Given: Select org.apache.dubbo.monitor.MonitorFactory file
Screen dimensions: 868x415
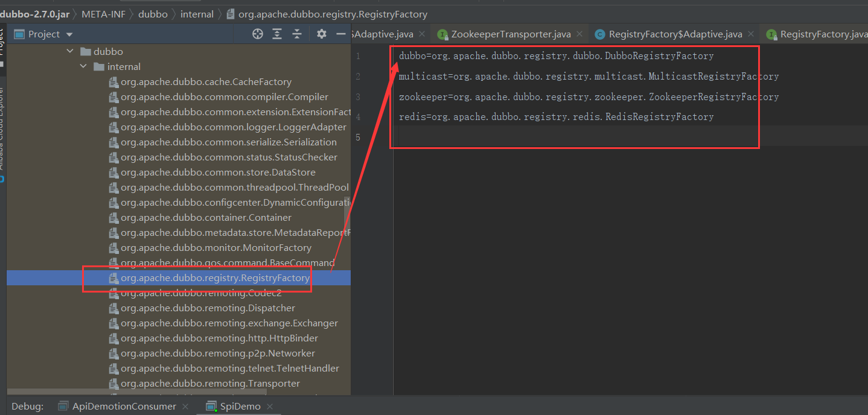Looking at the screenshot, I should pyautogui.click(x=216, y=248).
